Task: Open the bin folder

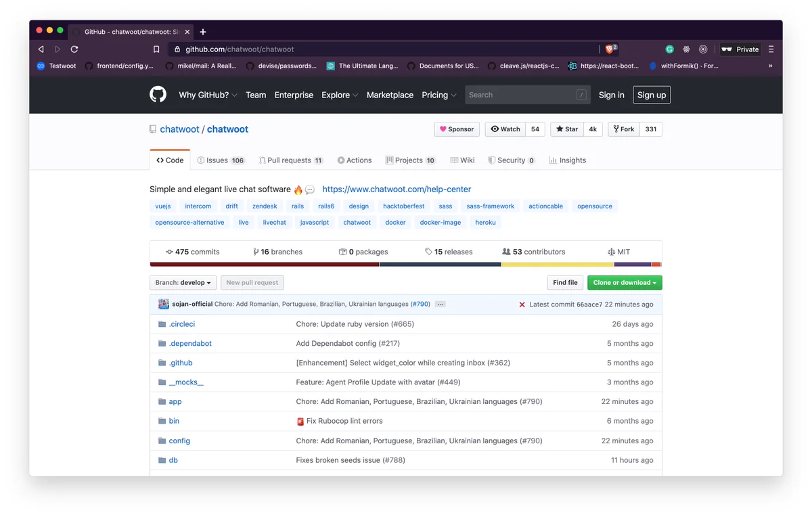Action: click(x=174, y=421)
